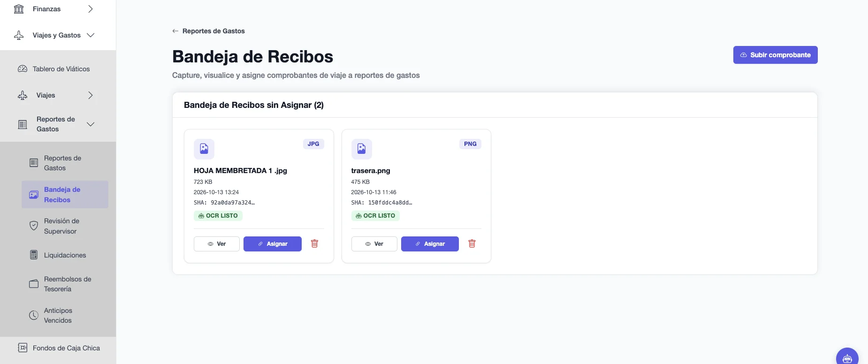Image resolution: width=868 pixels, height=364 pixels.
Task: Click OCR LISTO status on HOJA MEMBRETADA card
Action: [x=218, y=216]
